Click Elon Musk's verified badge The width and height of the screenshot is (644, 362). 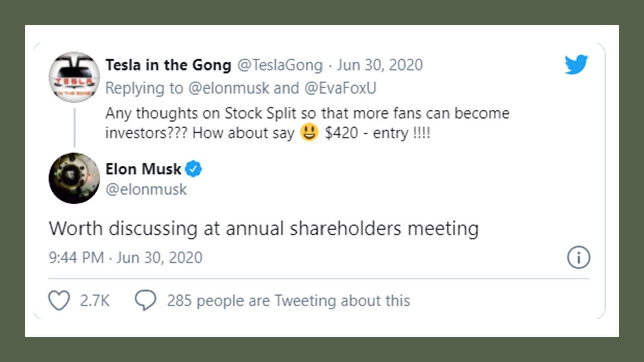193,169
